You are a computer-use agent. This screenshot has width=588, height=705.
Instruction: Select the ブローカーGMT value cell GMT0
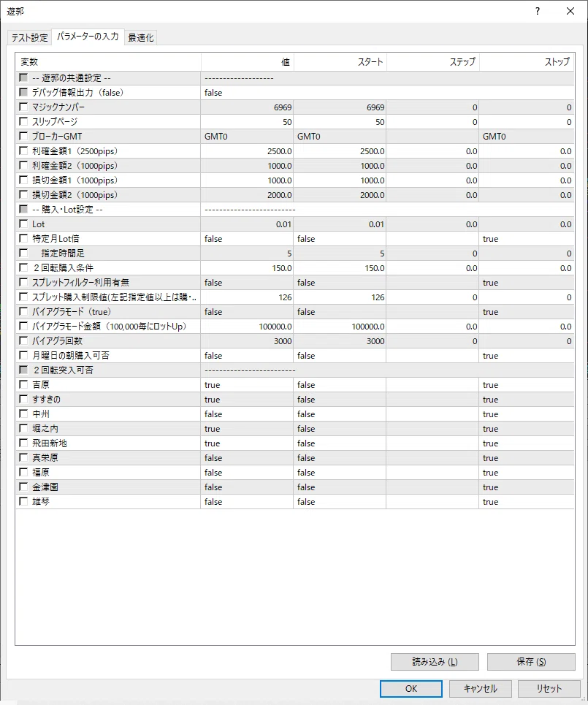(247, 136)
